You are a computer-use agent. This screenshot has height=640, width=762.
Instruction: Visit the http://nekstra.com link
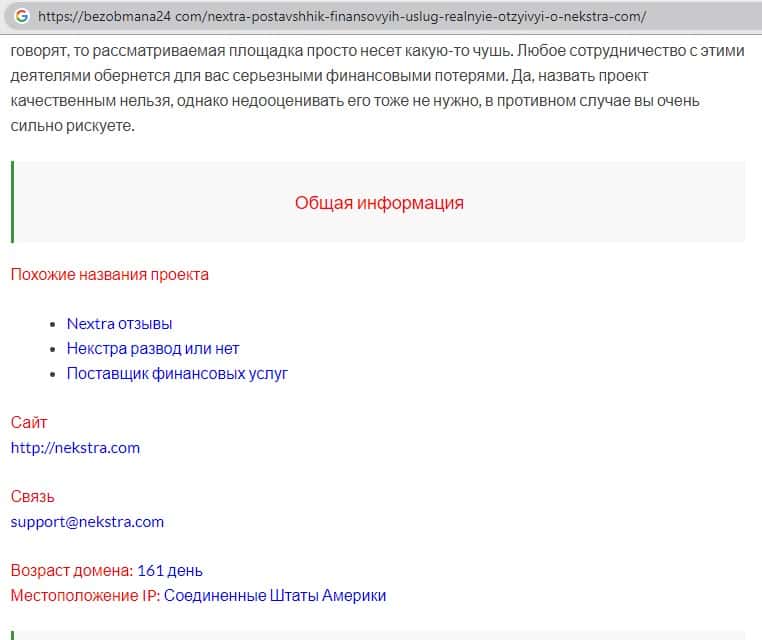pyautogui.click(x=75, y=448)
